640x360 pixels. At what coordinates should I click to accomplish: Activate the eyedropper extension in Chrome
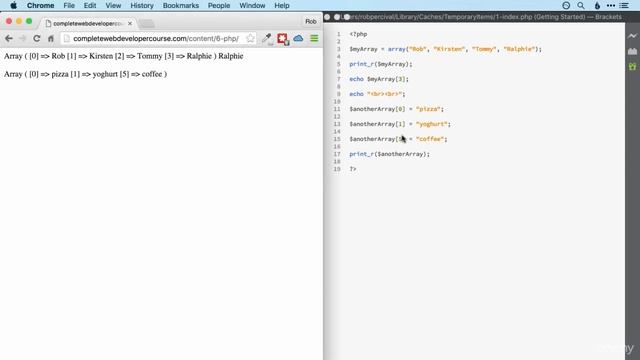pos(267,38)
